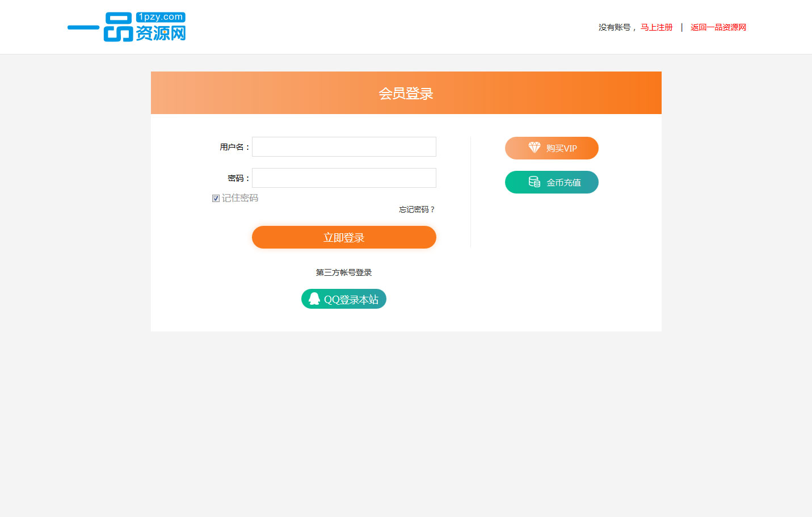Open the 一品资源网 logo in the header
The height and width of the screenshot is (517, 812).
point(127,27)
